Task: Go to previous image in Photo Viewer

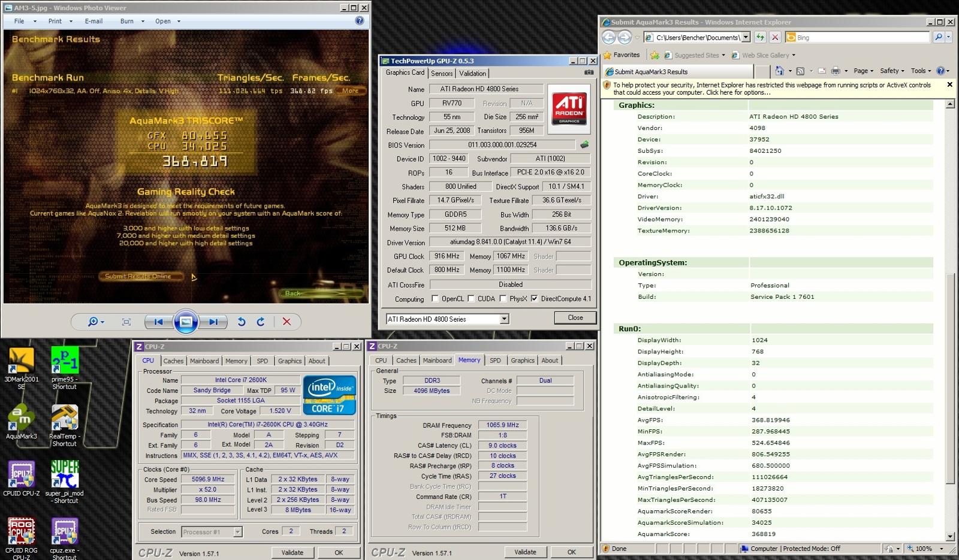Action: (x=158, y=322)
